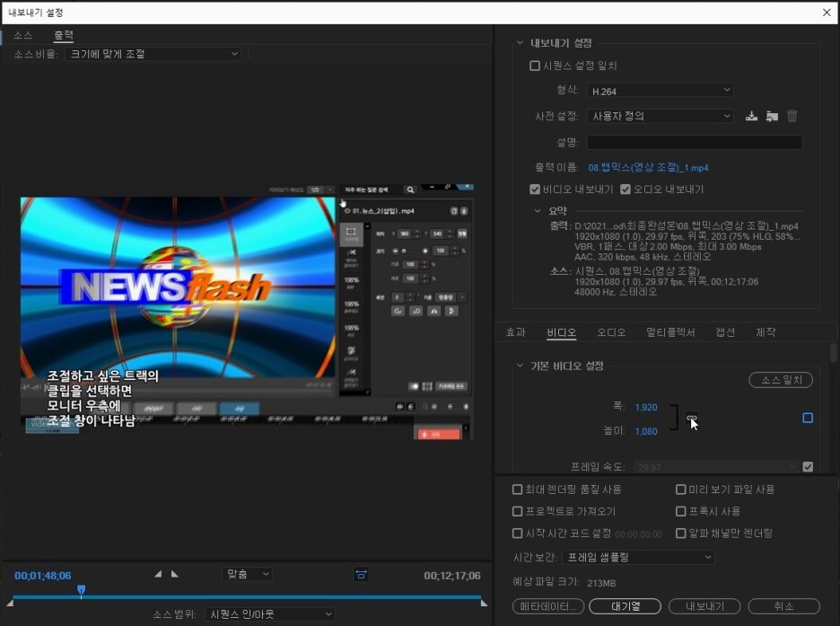Collapse the 내보내기 설정 section
This screenshot has width=840, height=626.
520,42
